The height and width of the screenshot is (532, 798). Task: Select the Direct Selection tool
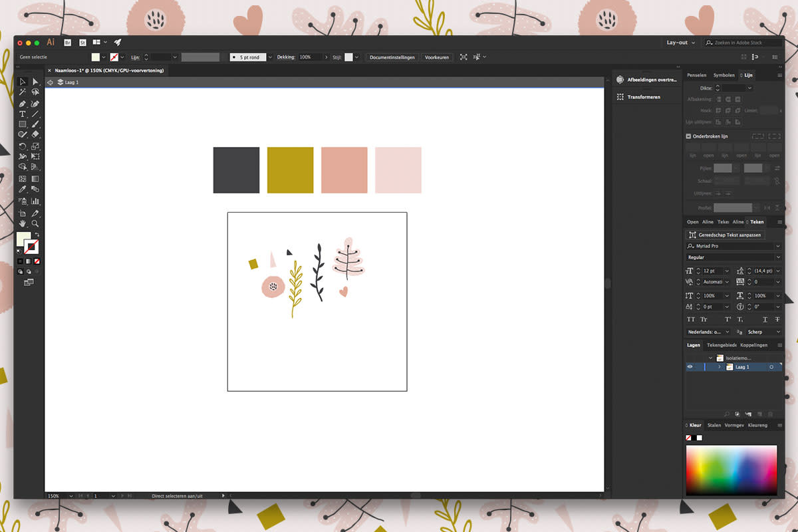tap(35, 82)
